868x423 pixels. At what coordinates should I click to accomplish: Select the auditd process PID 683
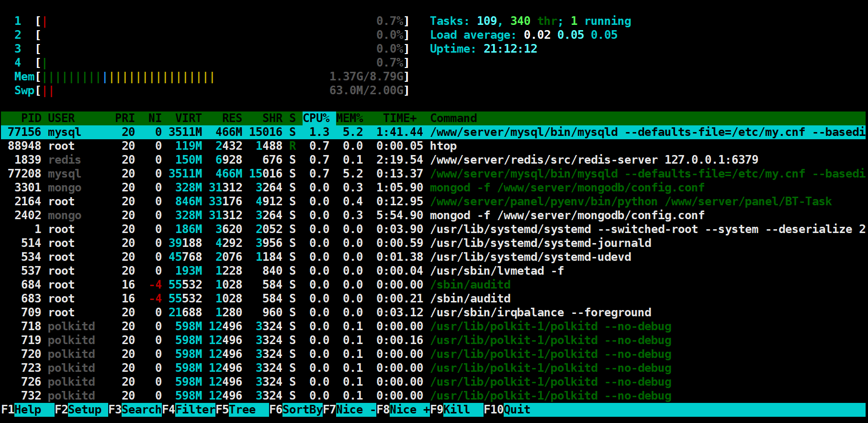[433, 299]
